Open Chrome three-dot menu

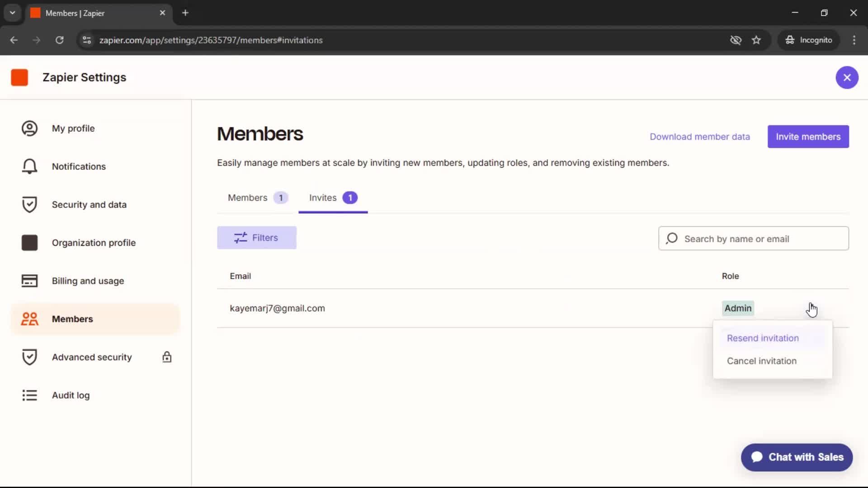coord(854,40)
